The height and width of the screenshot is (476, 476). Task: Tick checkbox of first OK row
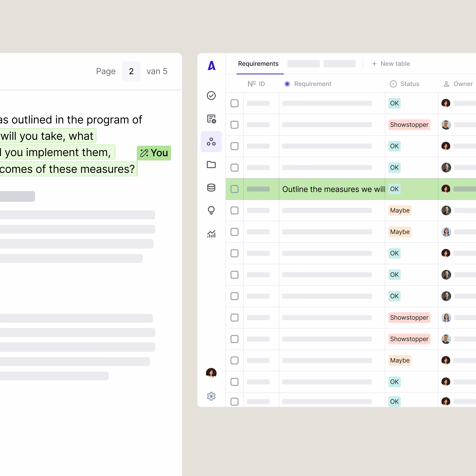(234, 103)
